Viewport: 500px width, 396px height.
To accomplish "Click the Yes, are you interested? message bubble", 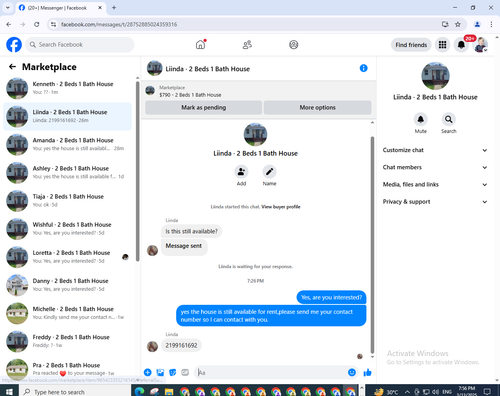I will click(331, 297).
